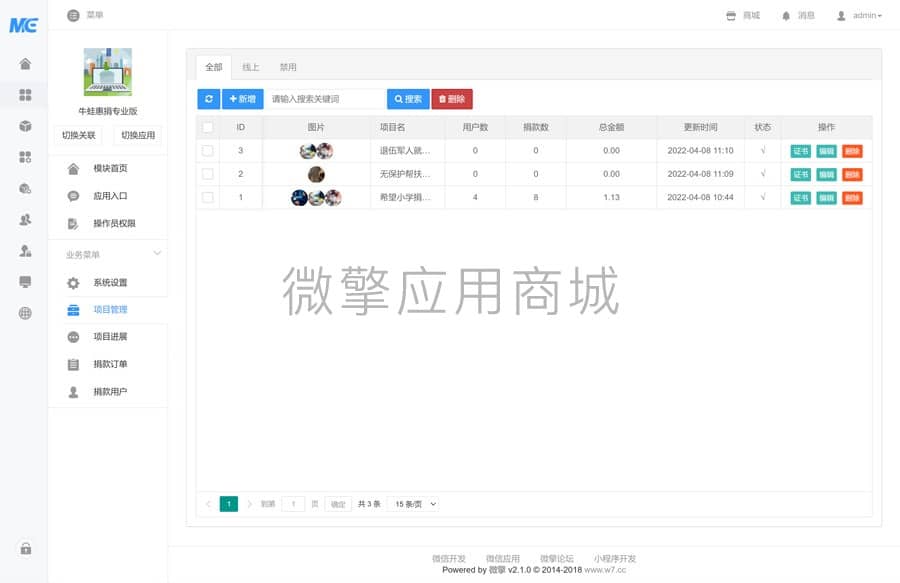Click the previous page arrow
900x583 pixels.
pyautogui.click(x=208, y=504)
